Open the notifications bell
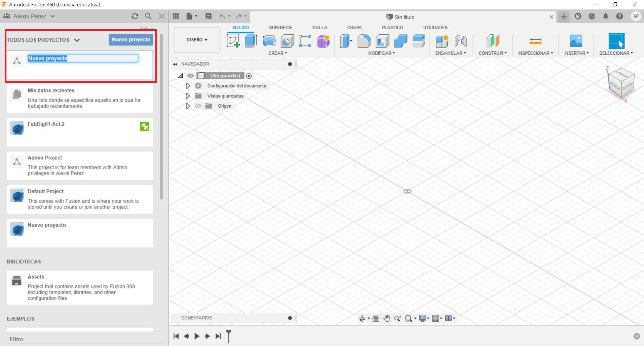 tap(606, 16)
